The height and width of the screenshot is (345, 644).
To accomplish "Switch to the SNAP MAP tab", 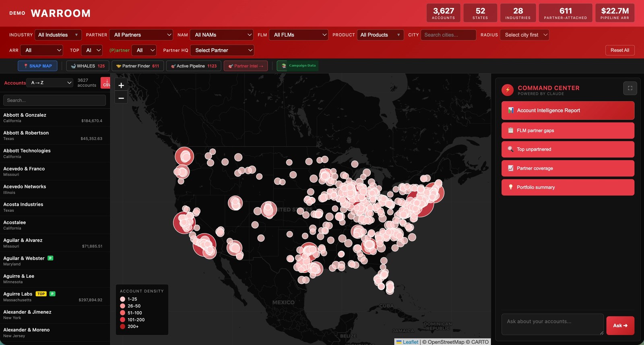I will click(37, 66).
